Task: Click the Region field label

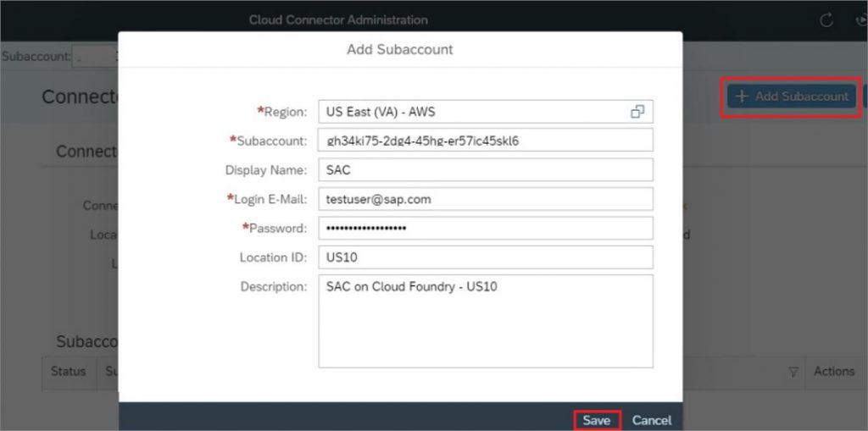Action: pos(281,112)
